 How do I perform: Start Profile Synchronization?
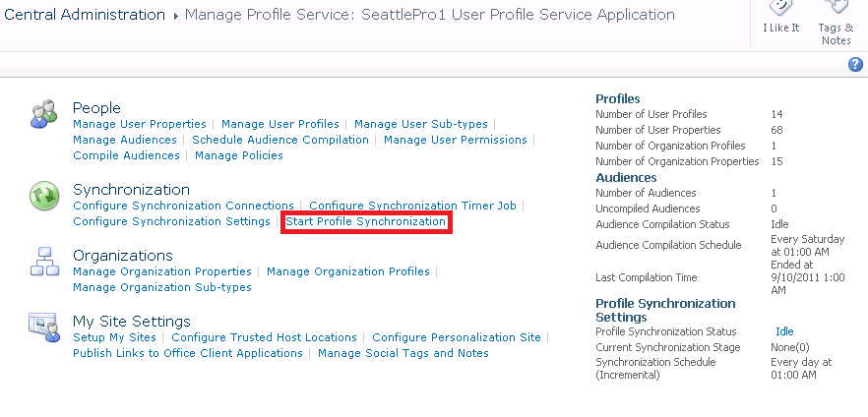[x=365, y=222]
